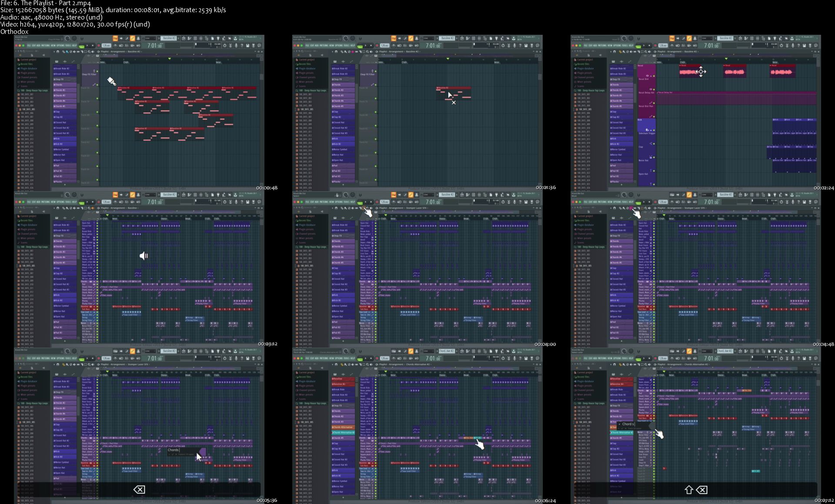The height and width of the screenshot is (504, 835).
Task: Click the Current project icon in the 00:02:24 frame
Action: (575, 60)
